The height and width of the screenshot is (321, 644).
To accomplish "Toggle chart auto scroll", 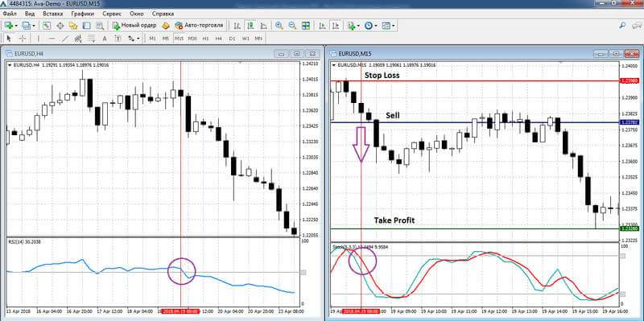I will coord(323,26).
